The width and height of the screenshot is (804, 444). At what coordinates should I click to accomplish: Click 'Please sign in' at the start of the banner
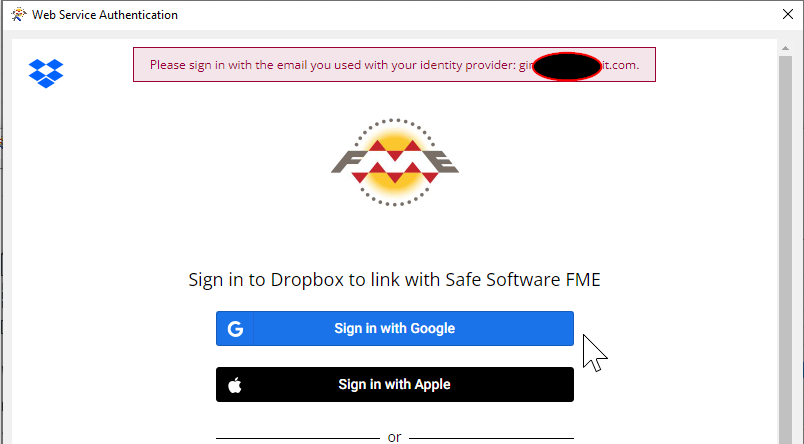click(180, 65)
